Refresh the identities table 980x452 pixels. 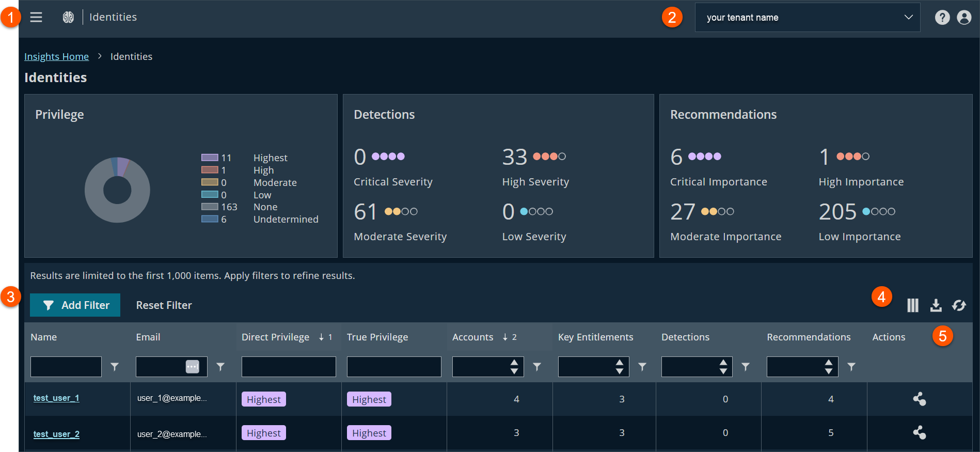click(959, 305)
